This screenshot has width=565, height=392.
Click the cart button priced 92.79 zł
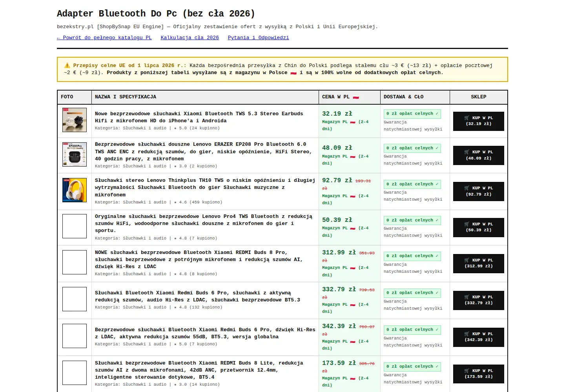[479, 192]
